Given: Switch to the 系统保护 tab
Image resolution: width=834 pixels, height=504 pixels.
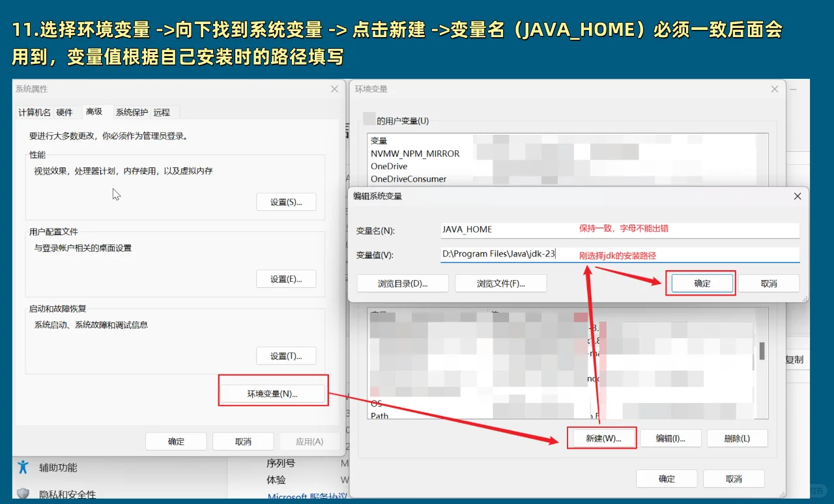Looking at the screenshot, I should (x=134, y=112).
